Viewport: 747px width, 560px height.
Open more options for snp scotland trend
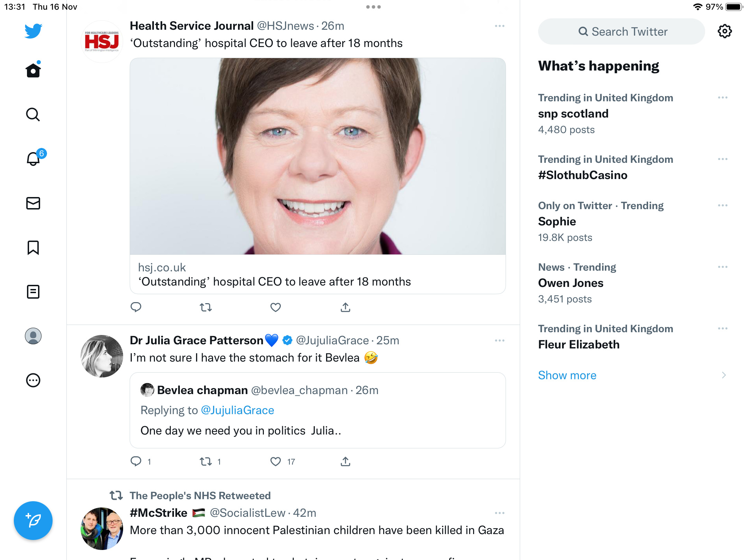pos(723,97)
